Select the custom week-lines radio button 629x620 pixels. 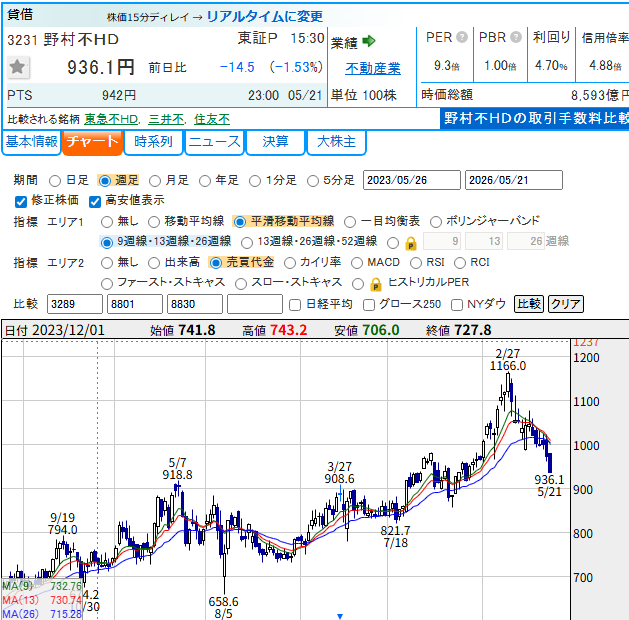[x=393, y=243]
